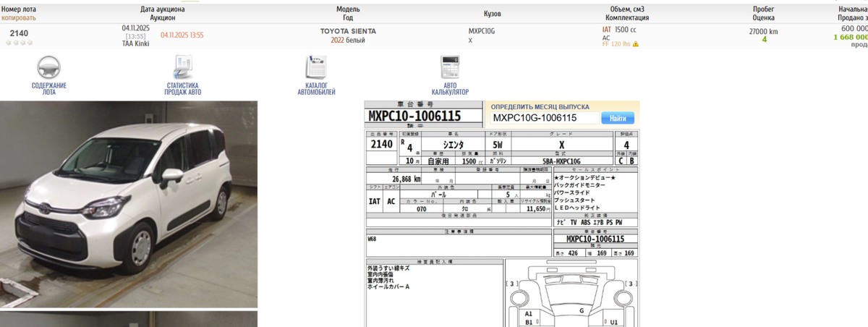Screen dimensions: 868x327
Task: Click the MXPC10G body code
Action: click(482, 32)
